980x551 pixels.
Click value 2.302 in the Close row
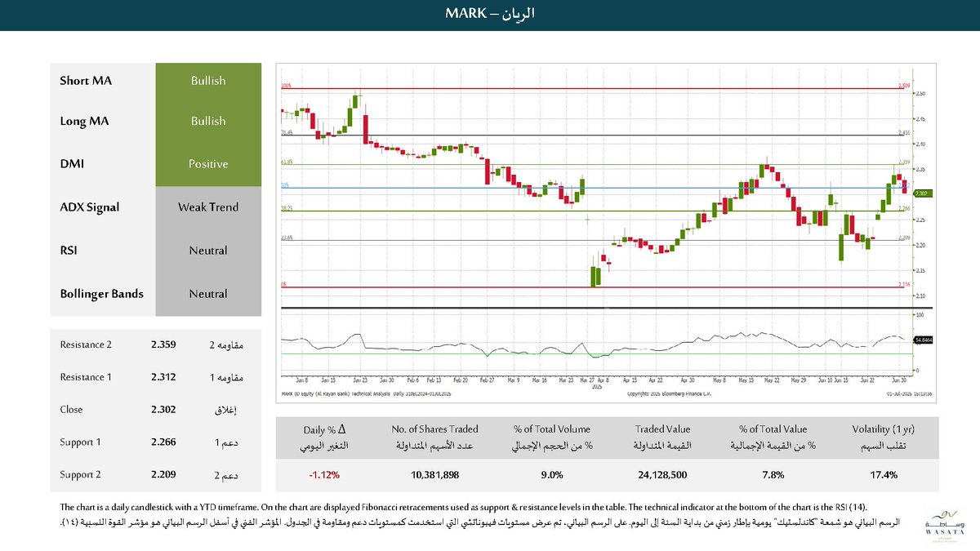click(x=163, y=410)
